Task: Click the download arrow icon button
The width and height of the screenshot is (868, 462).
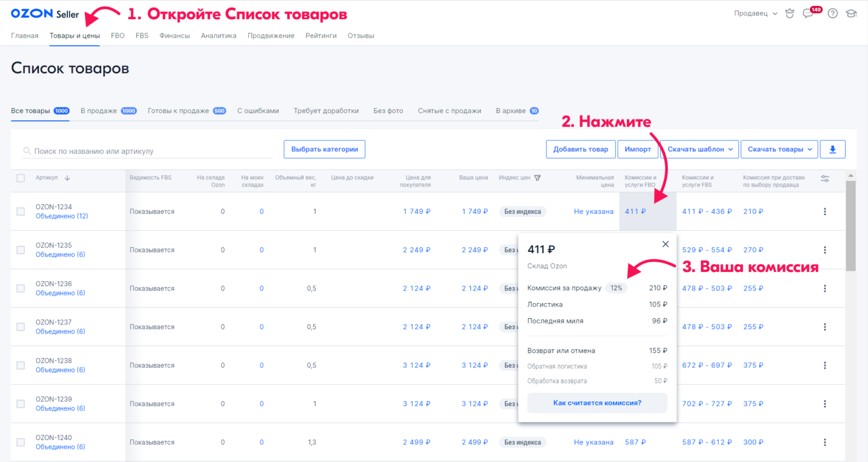Action: tap(832, 149)
